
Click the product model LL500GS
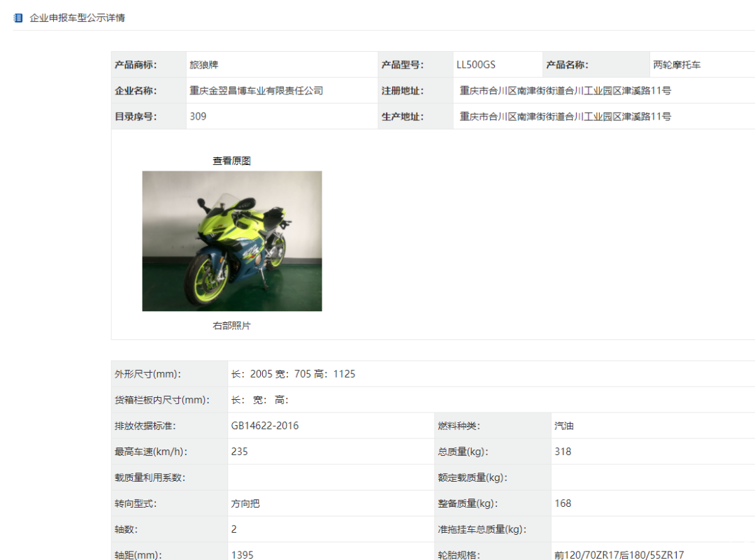tap(475, 65)
